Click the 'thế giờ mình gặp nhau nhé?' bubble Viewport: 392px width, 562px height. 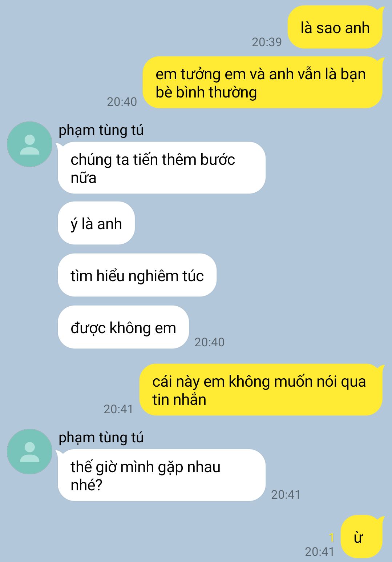[x=162, y=475]
